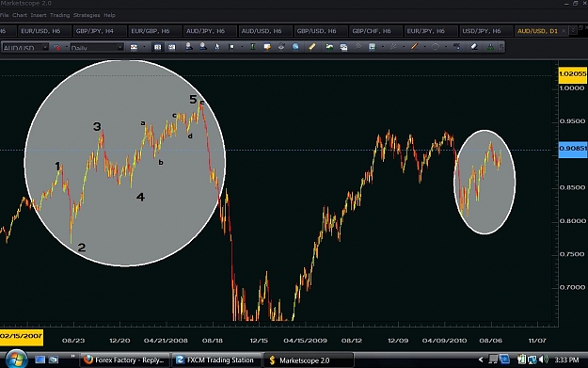Open Forex Factory Firefox taskbar window

coord(125,360)
